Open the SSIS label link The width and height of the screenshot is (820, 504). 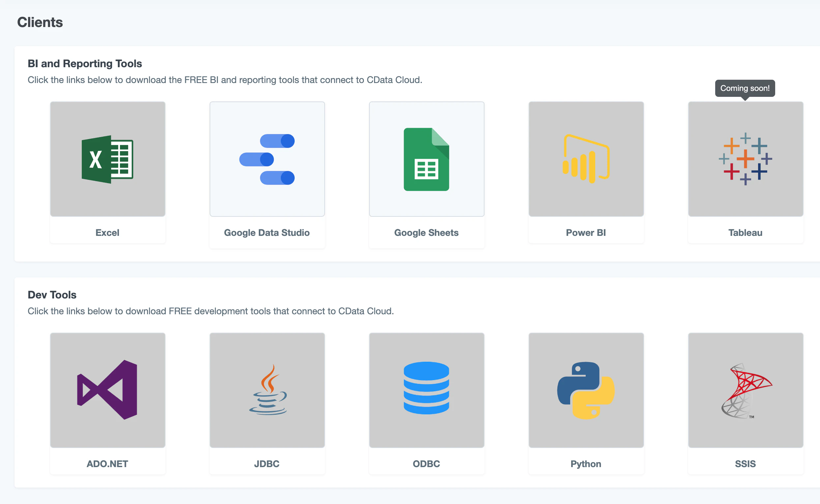745,464
